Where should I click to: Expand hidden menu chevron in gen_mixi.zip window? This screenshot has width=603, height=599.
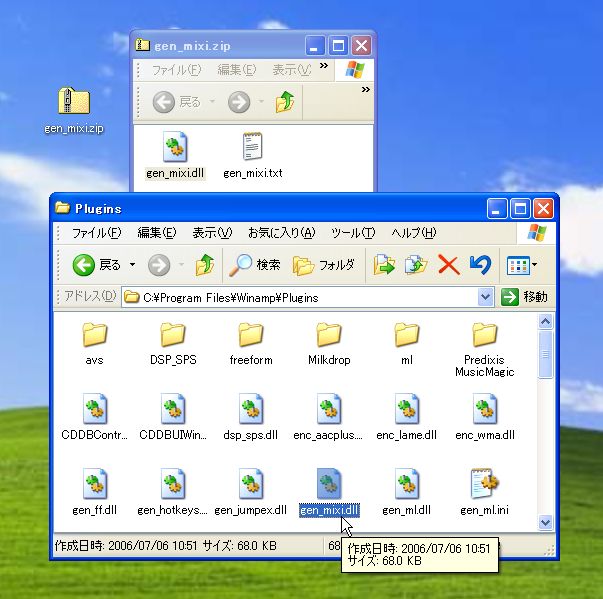tap(324, 66)
